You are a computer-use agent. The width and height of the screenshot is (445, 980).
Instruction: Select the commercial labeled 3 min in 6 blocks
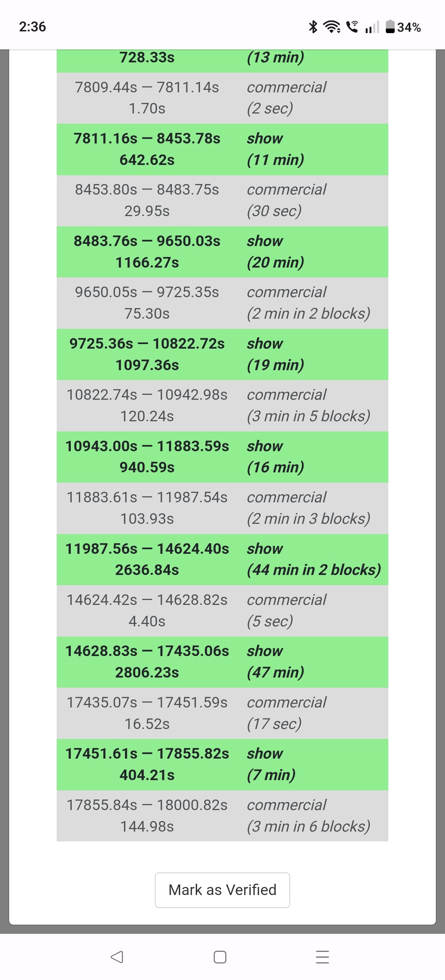[222, 816]
